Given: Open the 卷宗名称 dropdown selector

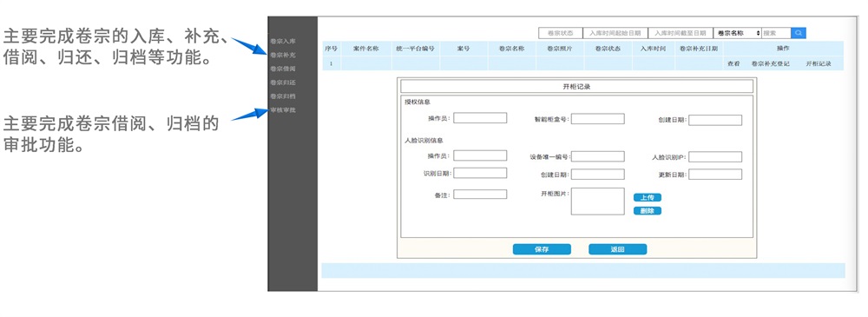Looking at the screenshot, I should 737,33.
